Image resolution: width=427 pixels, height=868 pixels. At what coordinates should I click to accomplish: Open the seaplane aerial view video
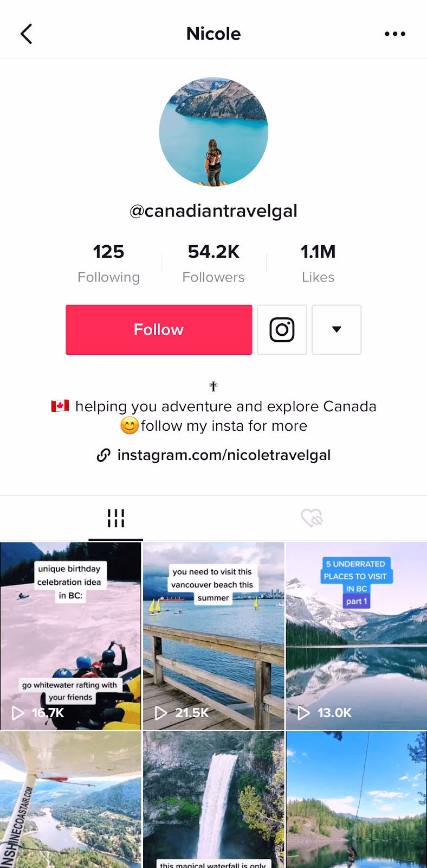point(70,800)
